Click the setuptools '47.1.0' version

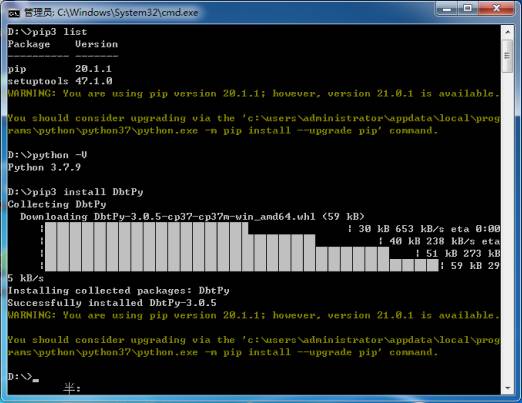pos(94,81)
